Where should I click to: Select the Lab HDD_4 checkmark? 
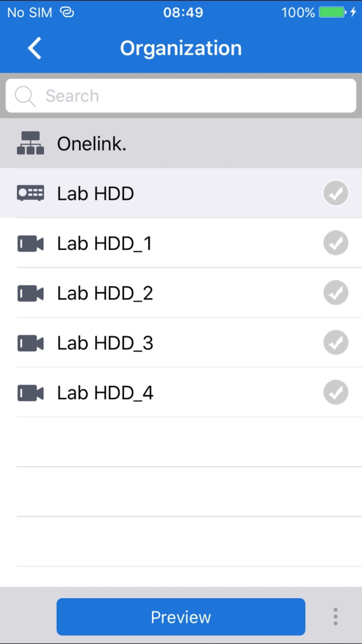click(336, 392)
